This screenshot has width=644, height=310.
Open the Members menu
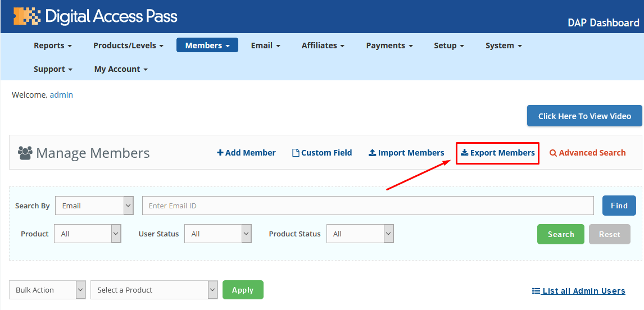coord(207,45)
